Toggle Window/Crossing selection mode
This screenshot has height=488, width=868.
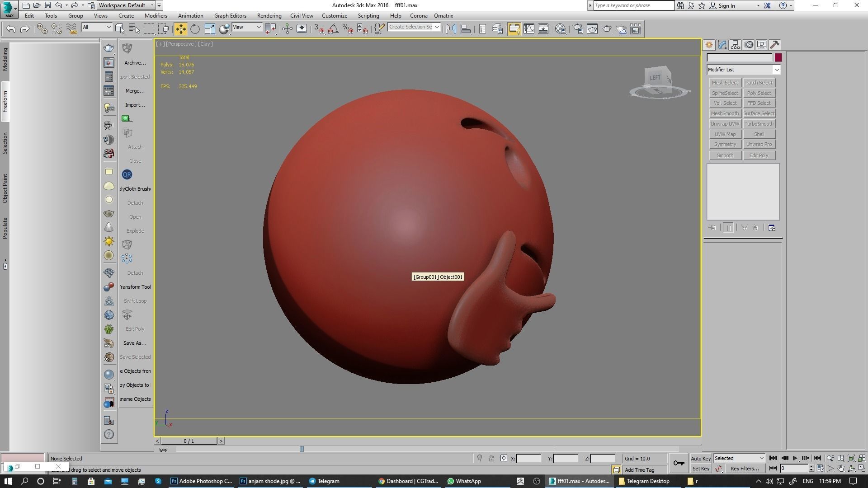click(x=164, y=29)
